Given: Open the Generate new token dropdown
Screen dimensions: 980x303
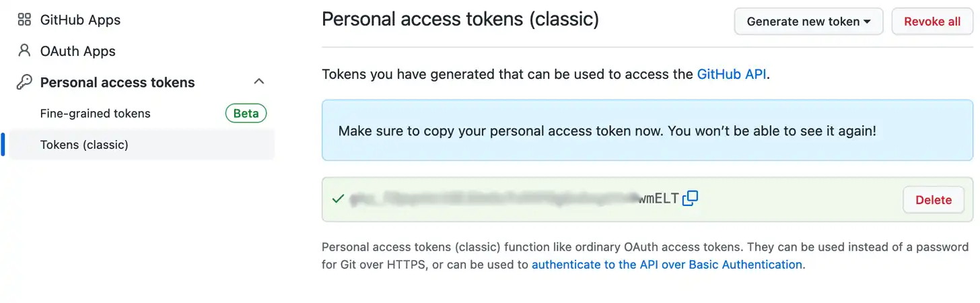Looking at the screenshot, I should (x=809, y=22).
